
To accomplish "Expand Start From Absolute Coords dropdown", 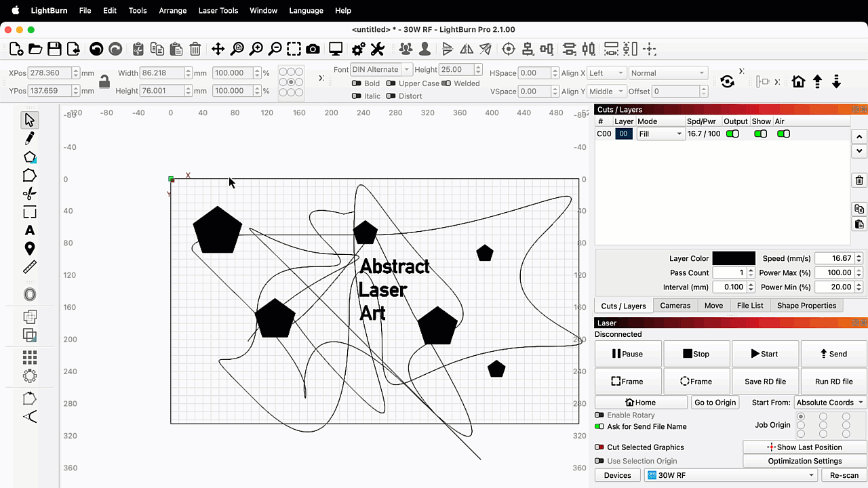I will (830, 403).
